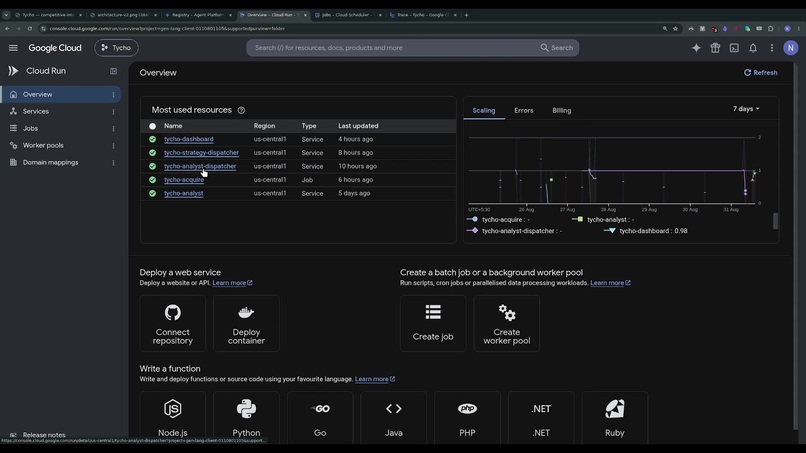Bookmark this page with the star icon
Screen dimensions: 806x453
click(675, 29)
